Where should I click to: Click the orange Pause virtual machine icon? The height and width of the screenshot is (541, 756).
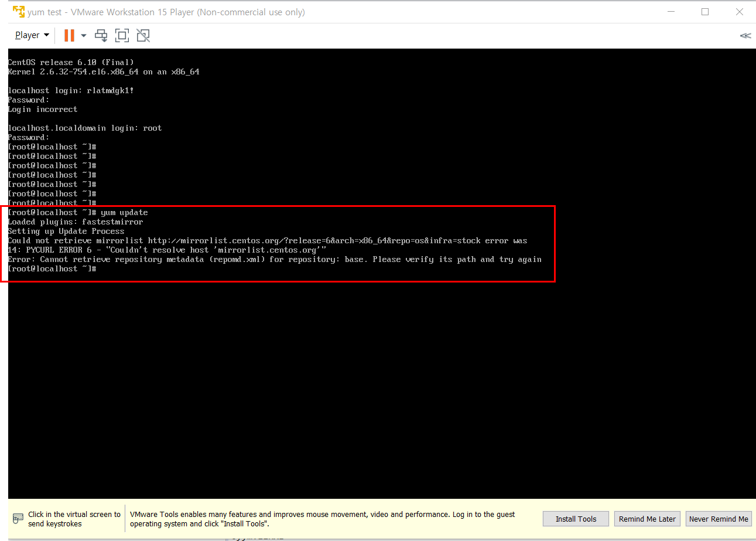(69, 36)
